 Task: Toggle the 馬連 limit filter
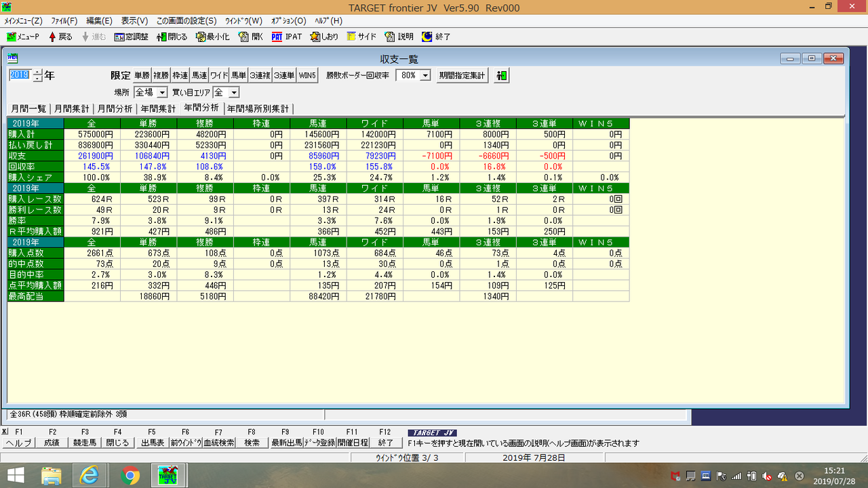199,75
